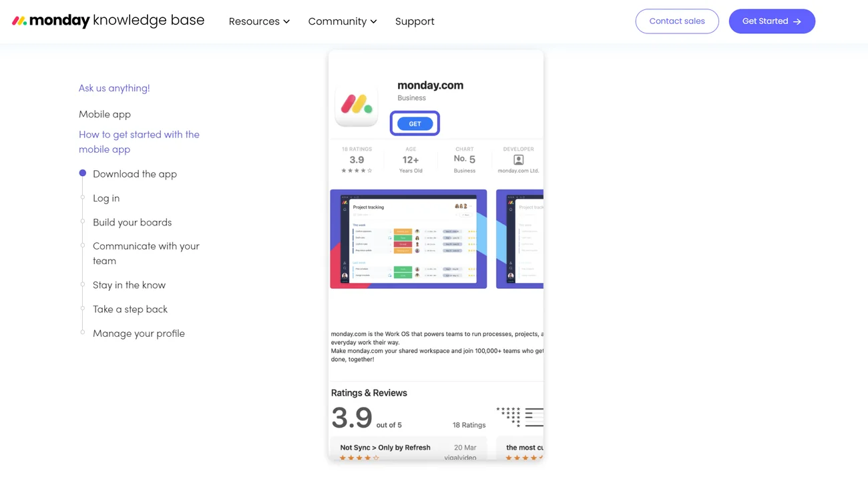Expand the Community dropdown menu
The width and height of the screenshot is (868, 481).
[x=342, y=21]
